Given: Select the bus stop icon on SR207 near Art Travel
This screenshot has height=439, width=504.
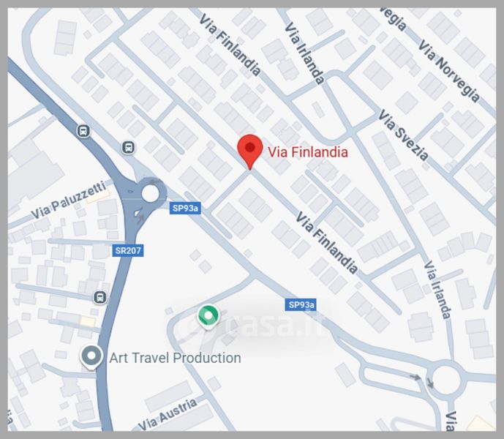Looking at the screenshot, I should (x=100, y=297).
